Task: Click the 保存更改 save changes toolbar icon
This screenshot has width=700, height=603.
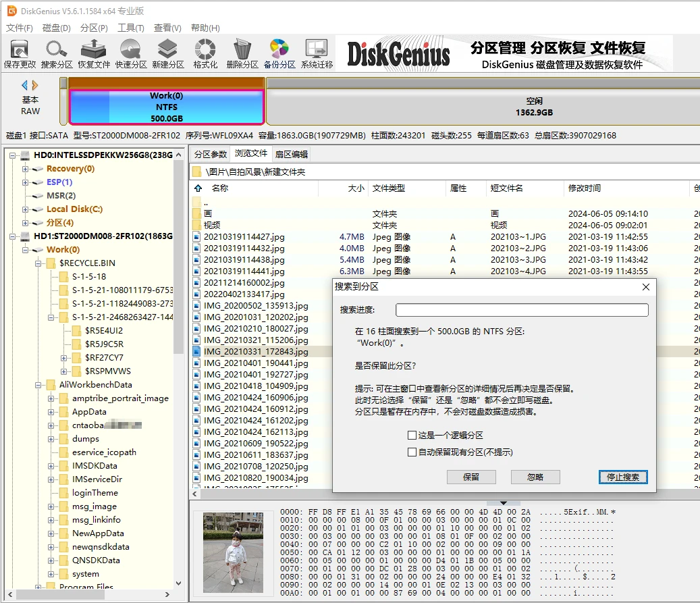Action: [x=20, y=54]
